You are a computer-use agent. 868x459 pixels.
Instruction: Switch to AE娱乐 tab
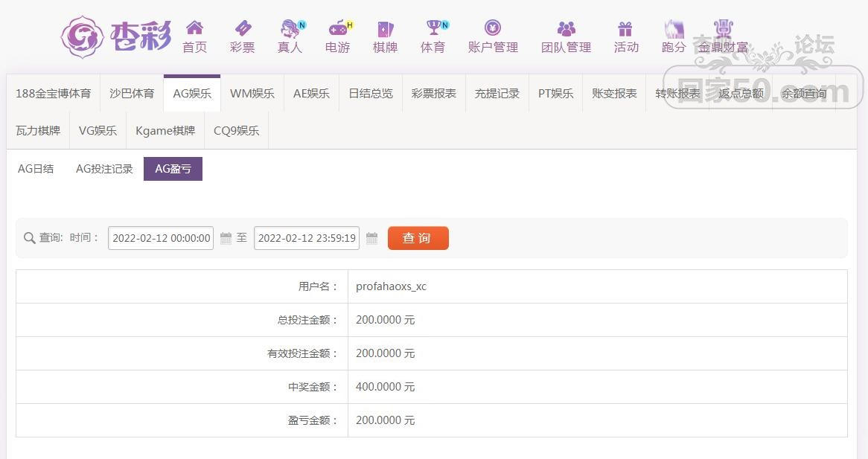pos(312,94)
